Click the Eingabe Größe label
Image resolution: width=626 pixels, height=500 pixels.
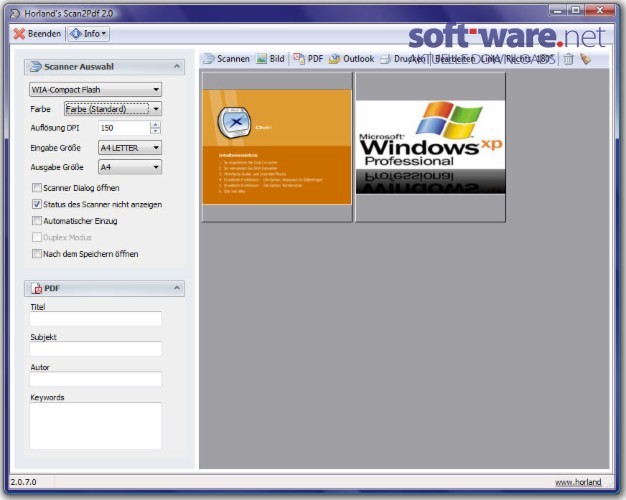55,148
